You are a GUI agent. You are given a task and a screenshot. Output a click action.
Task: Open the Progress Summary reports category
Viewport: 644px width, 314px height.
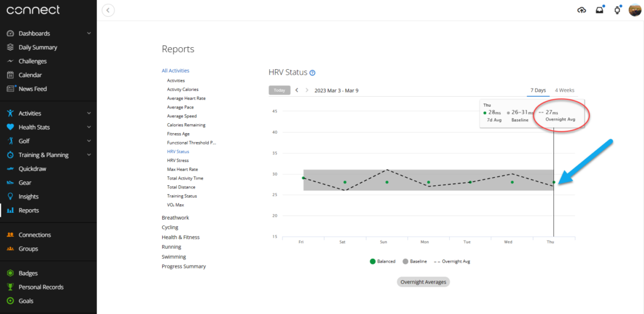184,266
